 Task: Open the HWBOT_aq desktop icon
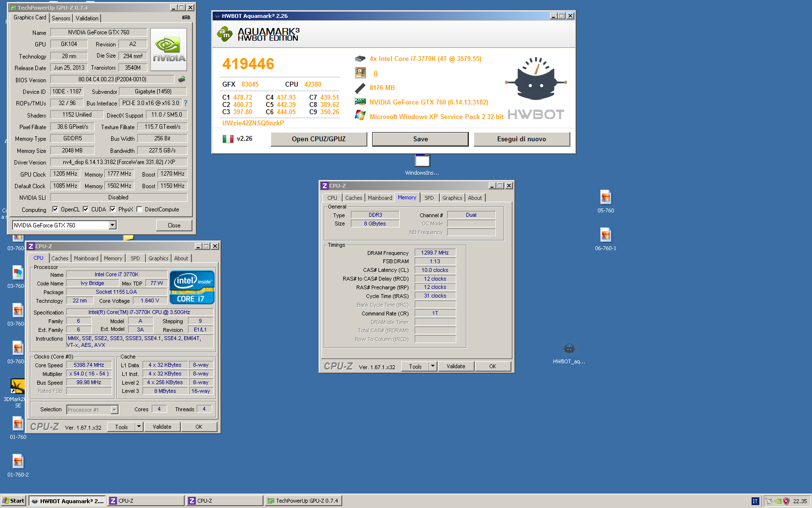click(x=569, y=348)
